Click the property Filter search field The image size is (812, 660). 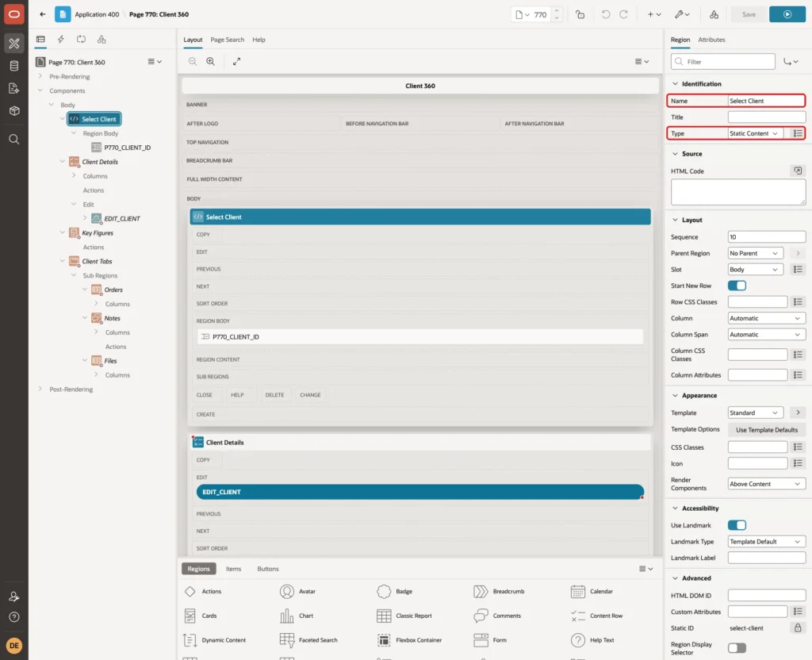click(x=723, y=62)
